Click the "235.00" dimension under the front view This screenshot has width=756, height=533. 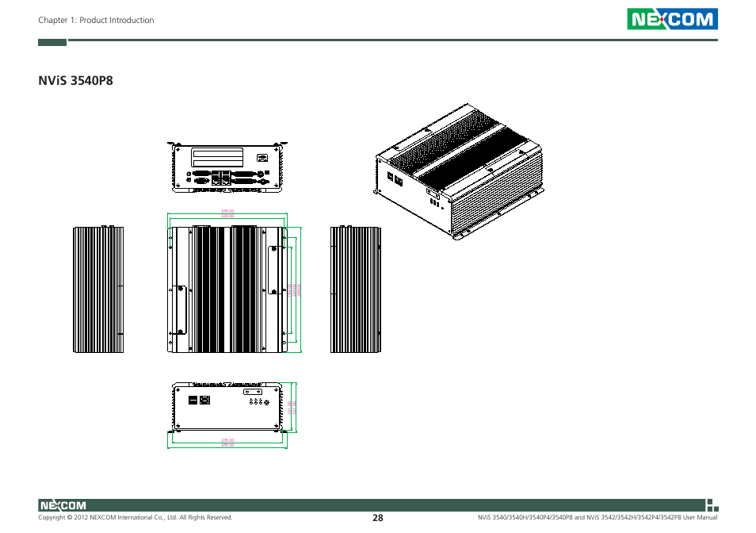(x=227, y=440)
